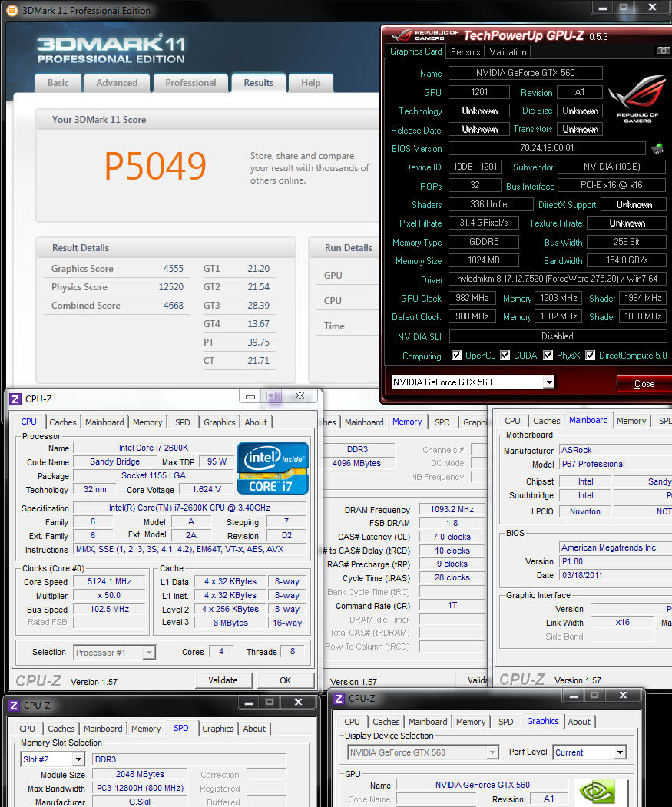Select Memory tab in the middle CPU-Z window
672x807 pixels.
(407, 422)
